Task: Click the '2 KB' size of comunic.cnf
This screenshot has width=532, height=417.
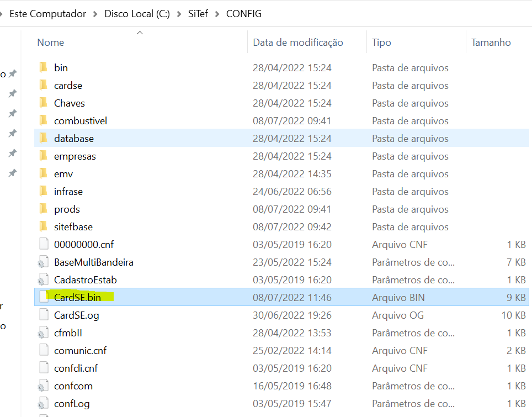Action: pos(517,350)
